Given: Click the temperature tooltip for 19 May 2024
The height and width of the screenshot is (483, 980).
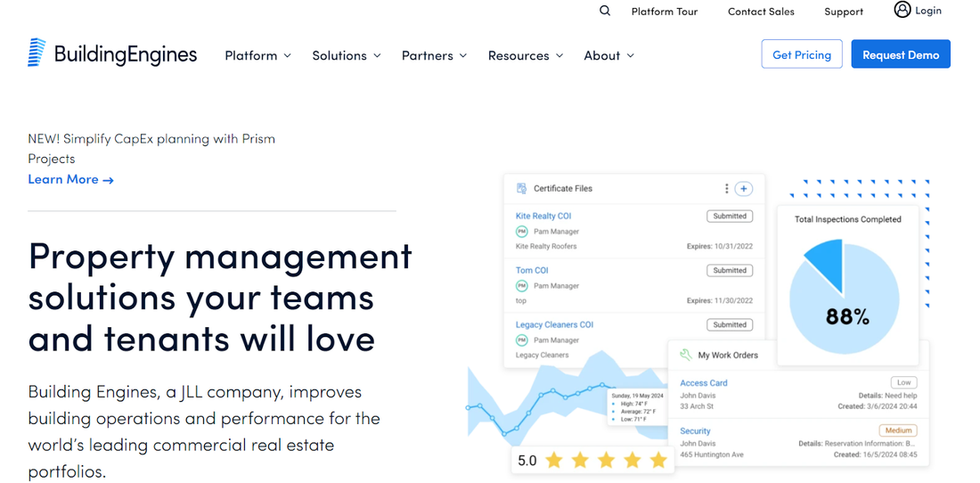Looking at the screenshot, I should pos(639,408).
